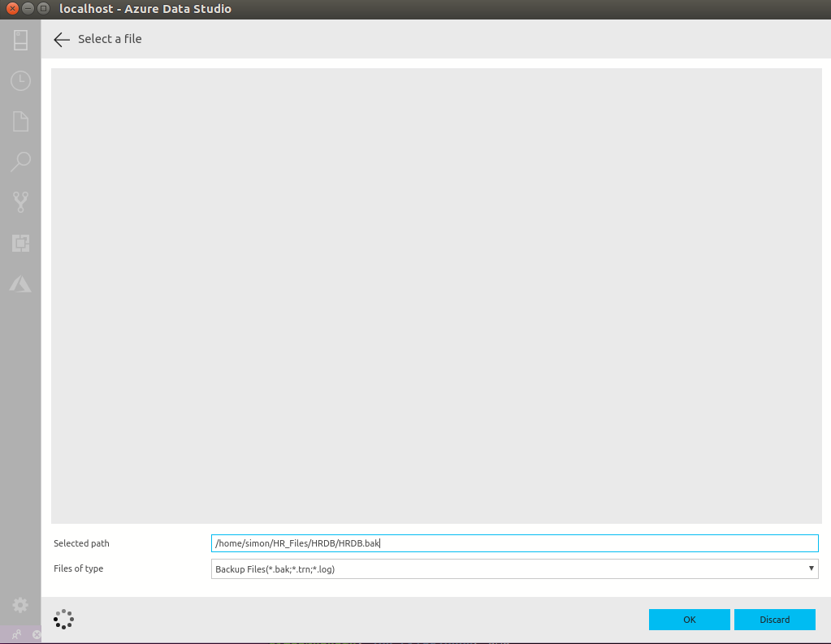The width and height of the screenshot is (831, 644).
Task: Maximize the Azure Data Studio window
Action: point(44,8)
